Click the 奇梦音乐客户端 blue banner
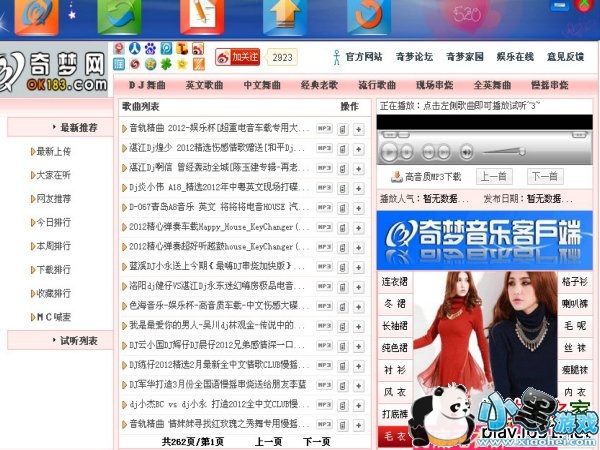 coord(484,241)
